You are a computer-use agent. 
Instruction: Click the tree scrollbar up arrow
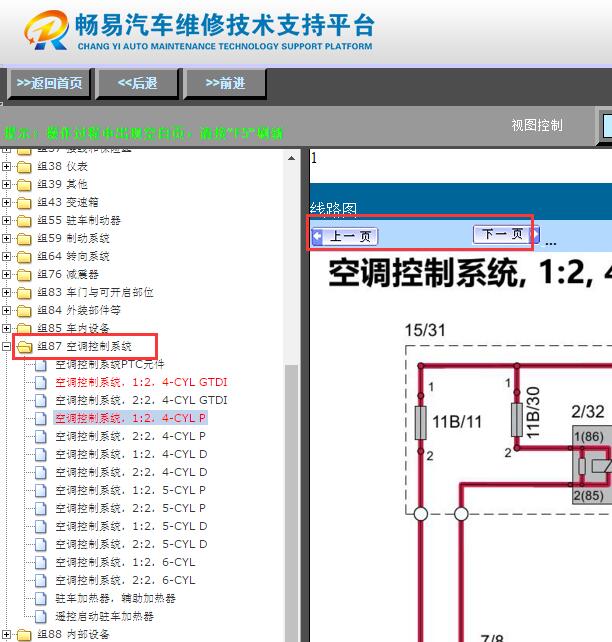(x=291, y=158)
